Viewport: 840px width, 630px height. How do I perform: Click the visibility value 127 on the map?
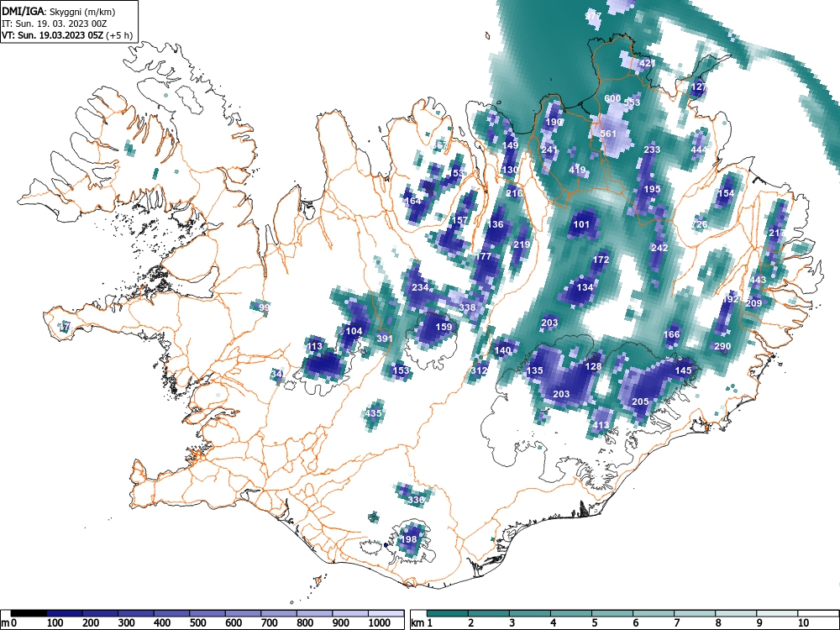pos(699,87)
